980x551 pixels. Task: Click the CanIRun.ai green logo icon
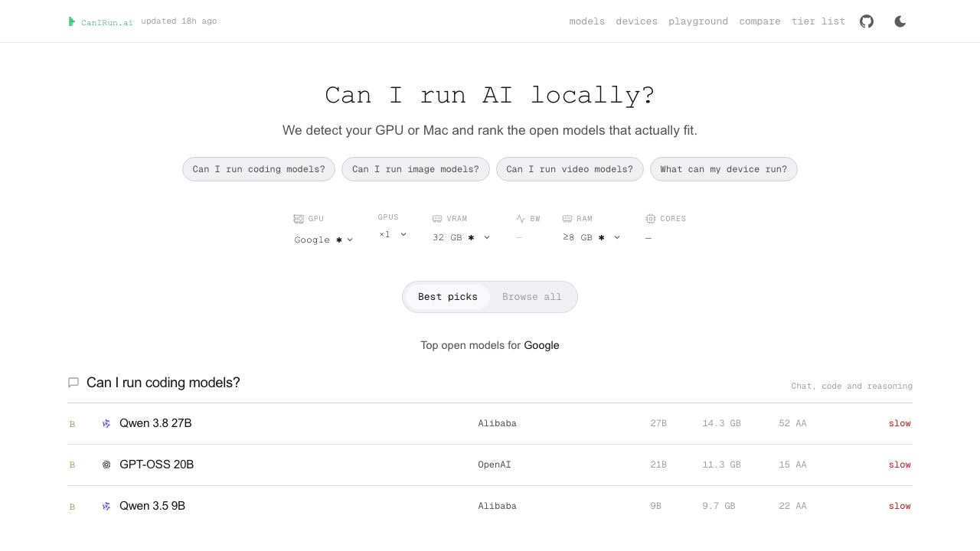(x=72, y=21)
